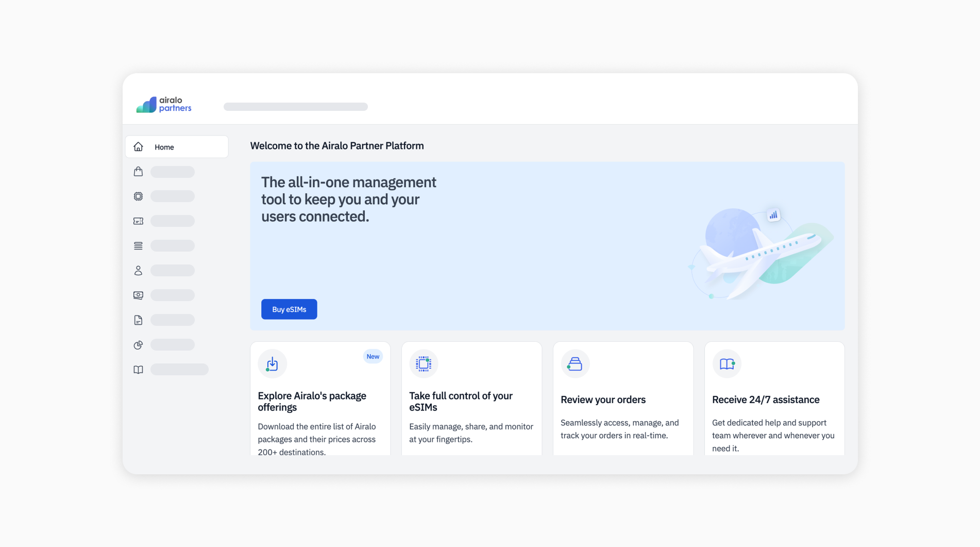Open the book guide icon in sidebar

pyautogui.click(x=138, y=370)
